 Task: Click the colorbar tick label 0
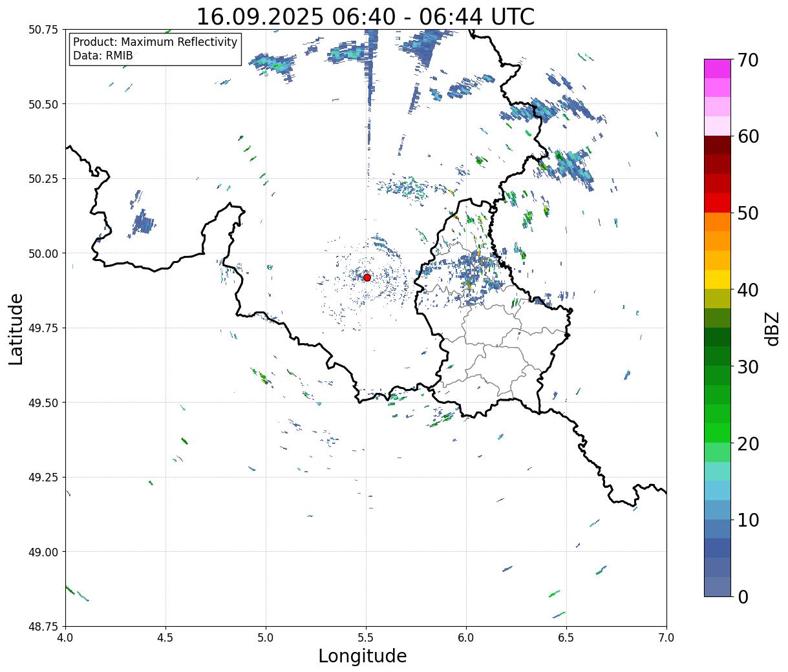click(x=743, y=596)
